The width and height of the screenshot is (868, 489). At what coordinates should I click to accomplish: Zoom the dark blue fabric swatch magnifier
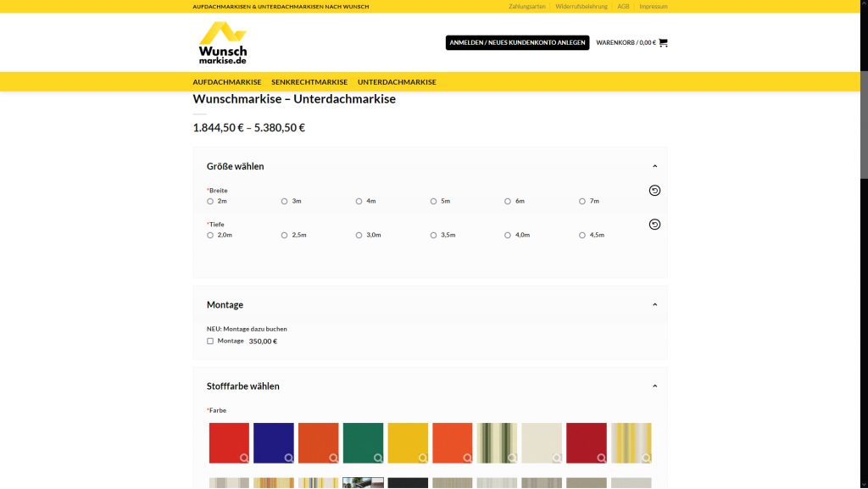[x=289, y=458]
